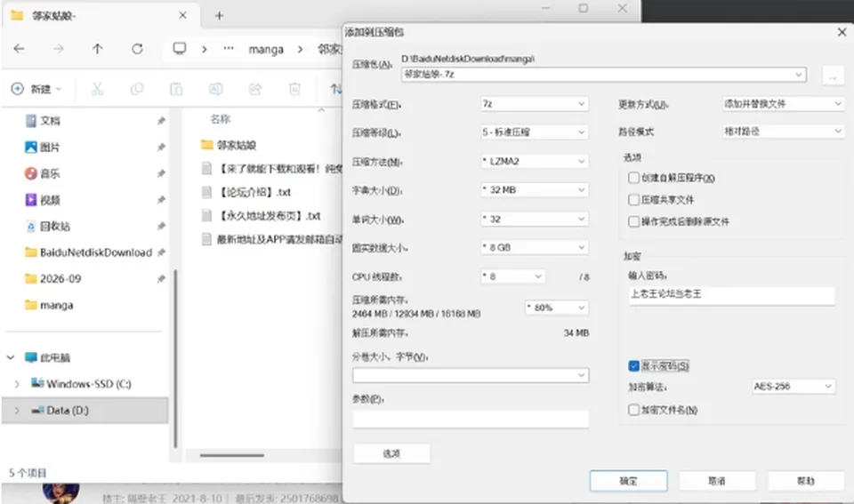Open the 压缩等级 dropdown
This screenshot has width=854, height=504.
click(534, 132)
